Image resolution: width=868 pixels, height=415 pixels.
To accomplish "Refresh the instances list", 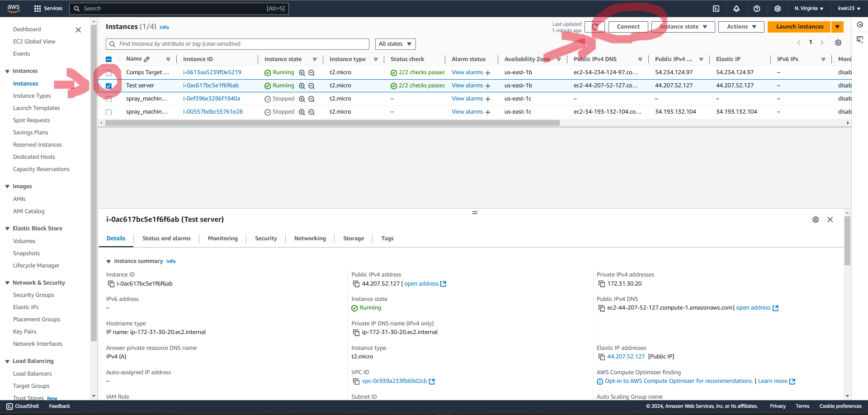I will point(595,27).
